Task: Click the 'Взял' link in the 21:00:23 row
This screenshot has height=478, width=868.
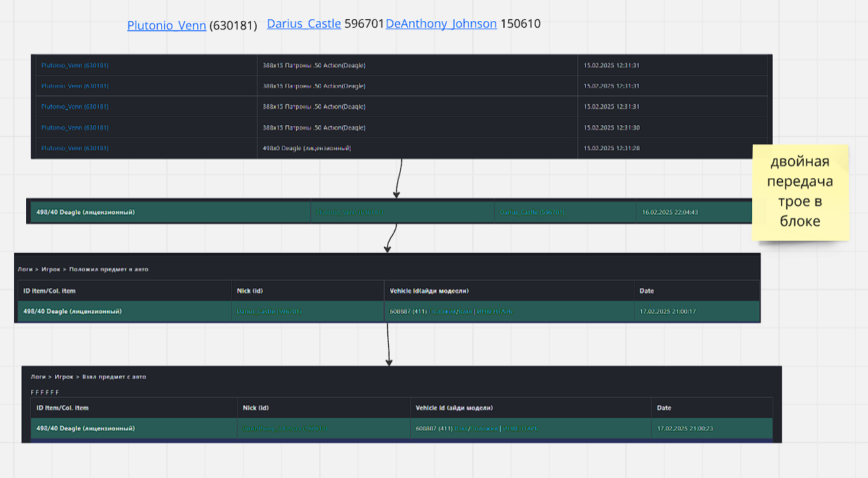Action: pos(462,429)
